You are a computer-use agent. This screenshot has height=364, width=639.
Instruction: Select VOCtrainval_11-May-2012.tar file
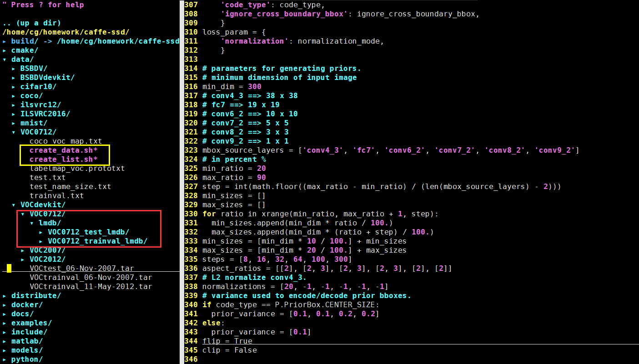click(x=91, y=287)
